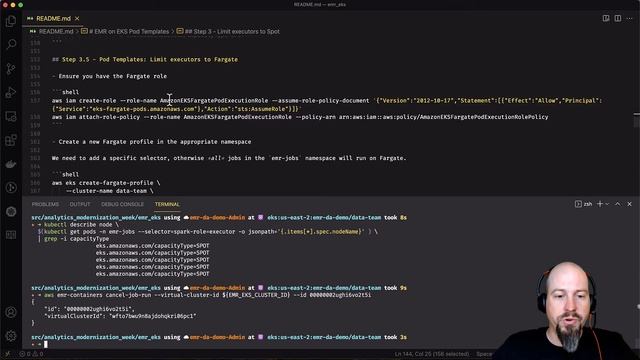This screenshot has height=360, width=640.
Task: Select the README.md editor tab
Action: pos(53,18)
